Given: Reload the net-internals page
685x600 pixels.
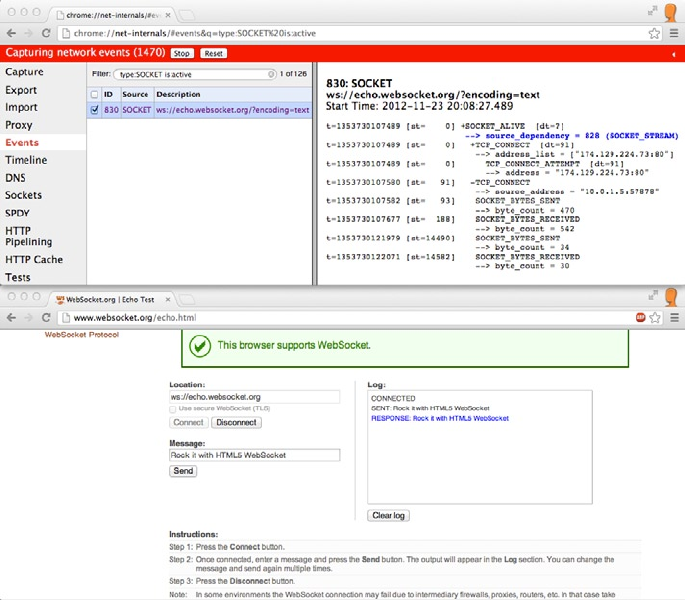Looking at the screenshot, I should click(x=46, y=33).
